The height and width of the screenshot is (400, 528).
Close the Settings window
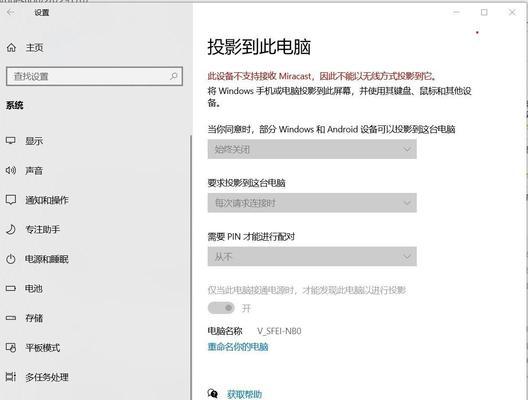click(512, 12)
